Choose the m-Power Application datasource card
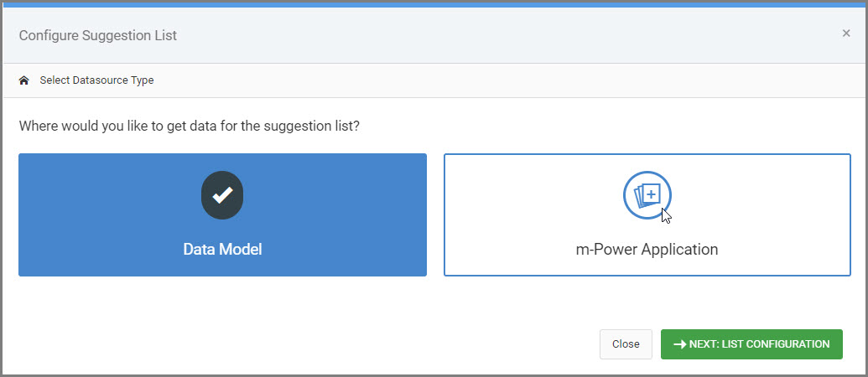The width and height of the screenshot is (868, 377). (647, 214)
